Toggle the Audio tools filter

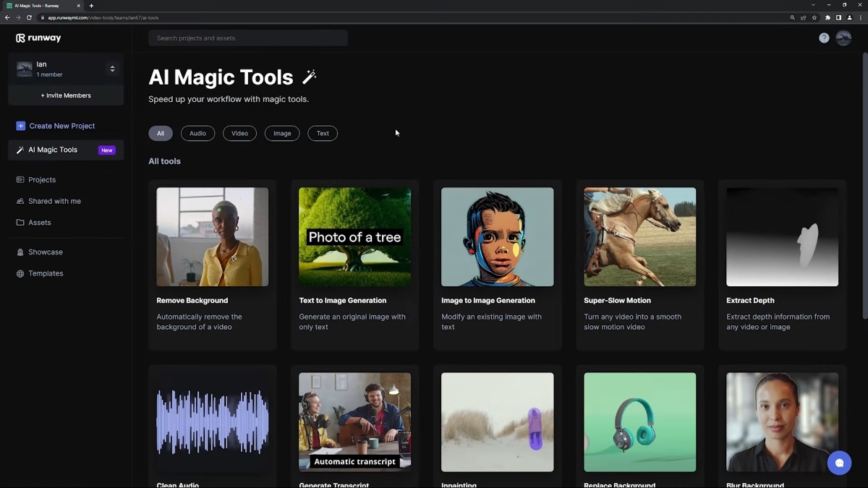coord(197,133)
